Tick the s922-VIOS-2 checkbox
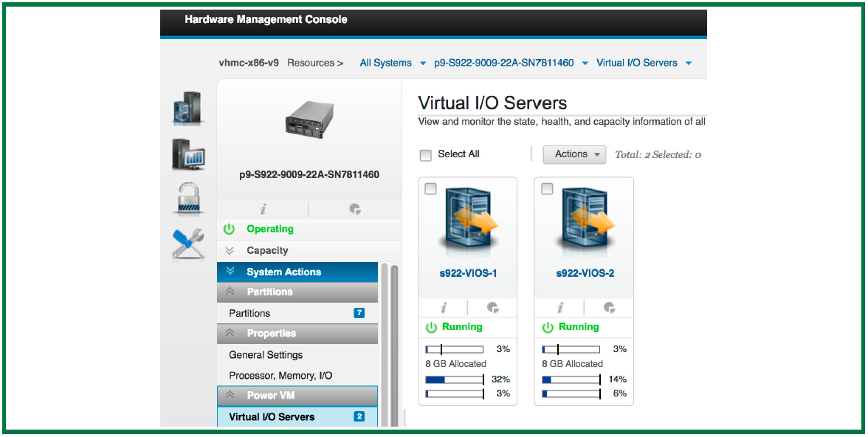Image resolution: width=868 pixels, height=437 pixels. click(x=547, y=189)
